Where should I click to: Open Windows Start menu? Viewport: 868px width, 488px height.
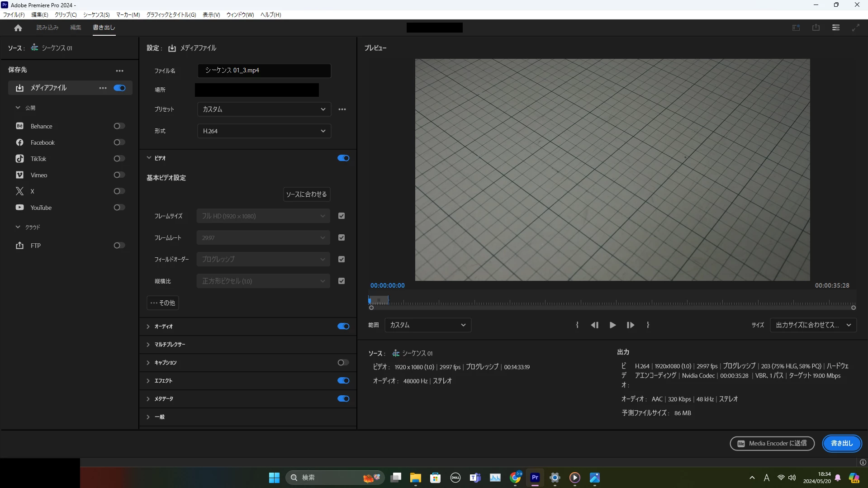point(274,478)
